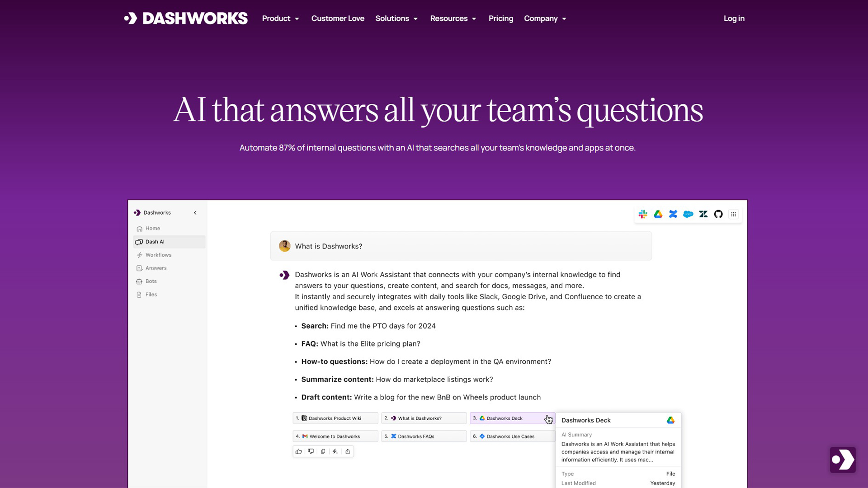The height and width of the screenshot is (488, 868).
Task: Open source 6 Dashworks Use Cases
Action: pyautogui.click(x=512, y=436)
